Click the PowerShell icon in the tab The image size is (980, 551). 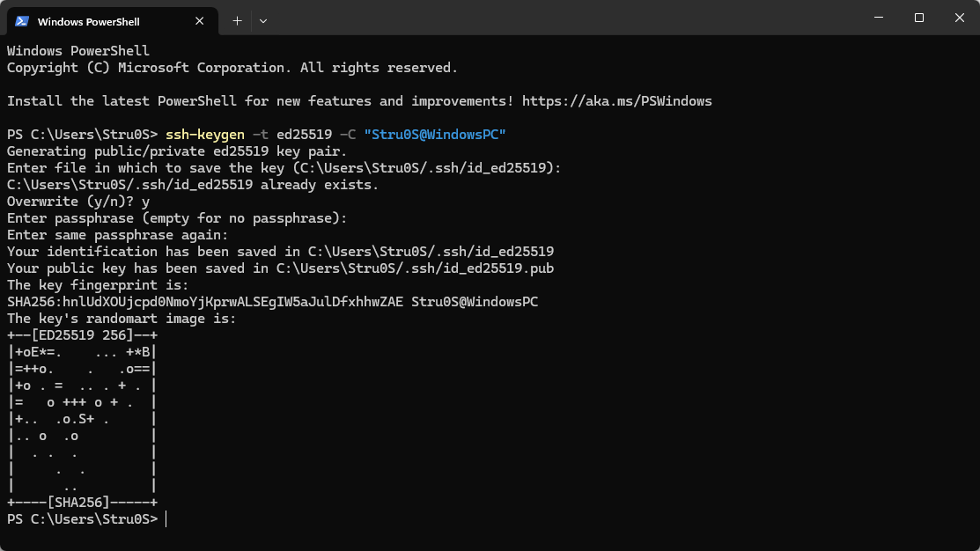pyautogui.click(x=22, y=19)
